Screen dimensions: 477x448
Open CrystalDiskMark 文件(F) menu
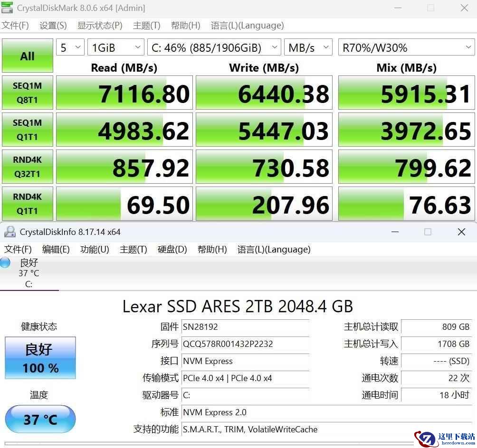click(15, 26)
